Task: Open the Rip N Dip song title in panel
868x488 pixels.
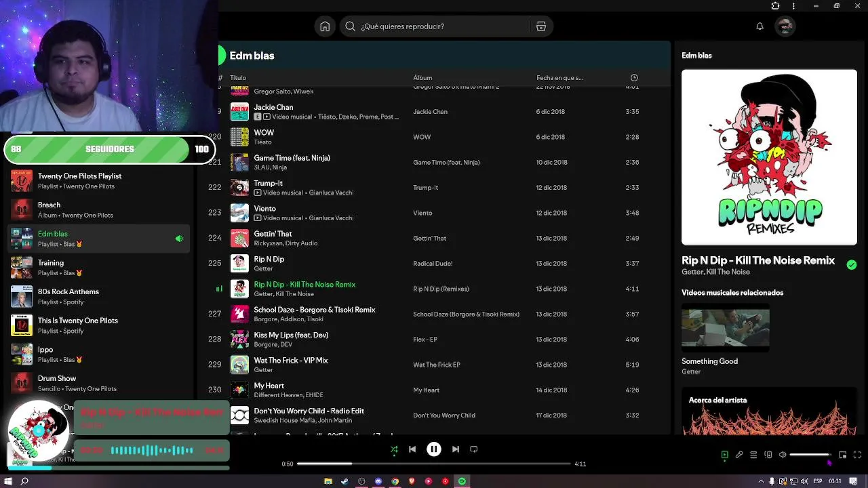Action: coord(758,260)
